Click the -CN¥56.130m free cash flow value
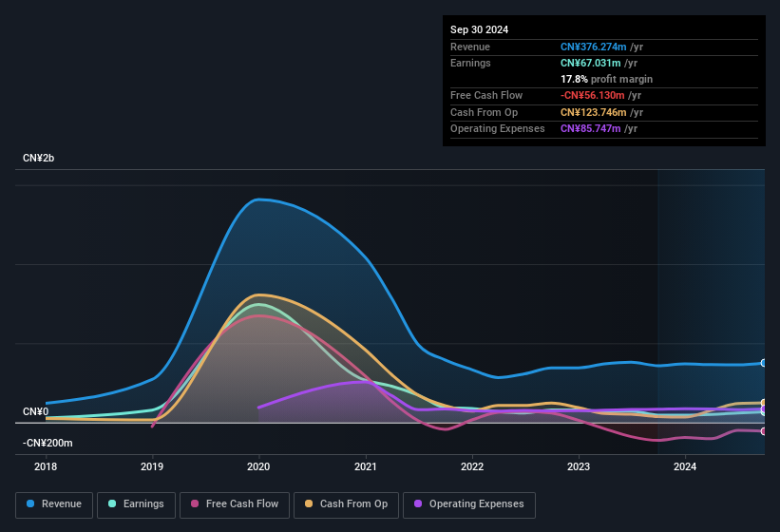Image resolution: width=780 pixels, height=532 pixels. coord(593,95)
